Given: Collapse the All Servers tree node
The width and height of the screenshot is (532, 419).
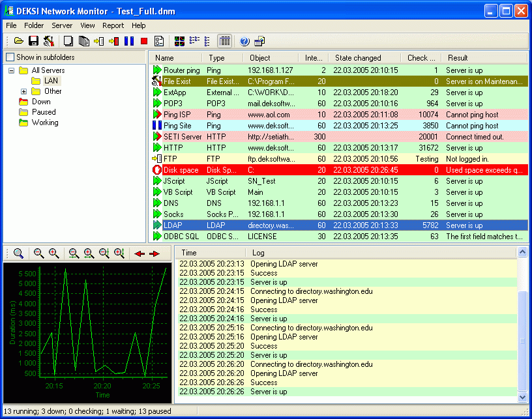Looking at the screenshot, I should point(12,70).
